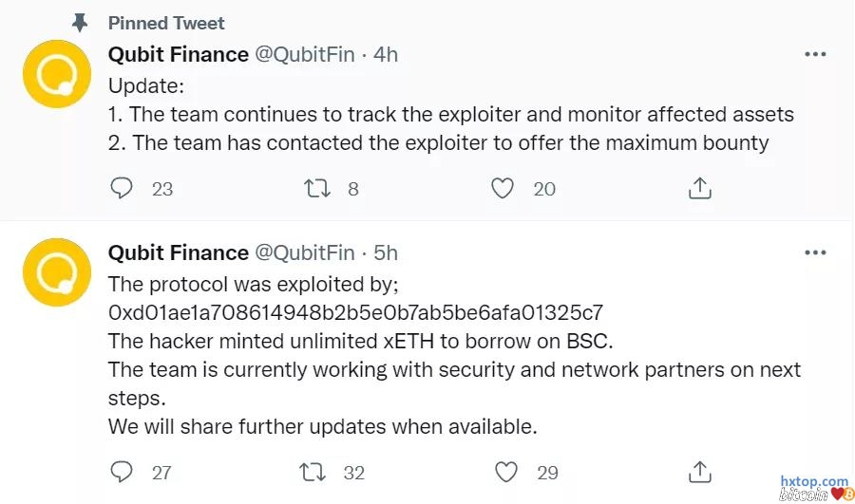Click the exploiter wallet address text
This screenshot has width=855, height=504.
pos(355,312)
